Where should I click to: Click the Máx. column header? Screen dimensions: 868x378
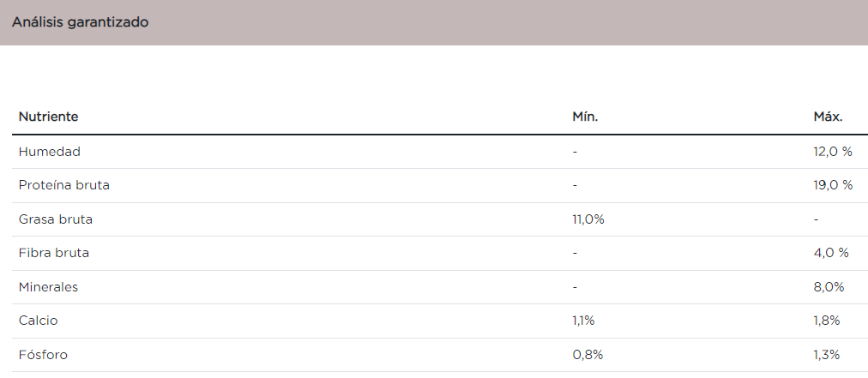tap(828, 117)
